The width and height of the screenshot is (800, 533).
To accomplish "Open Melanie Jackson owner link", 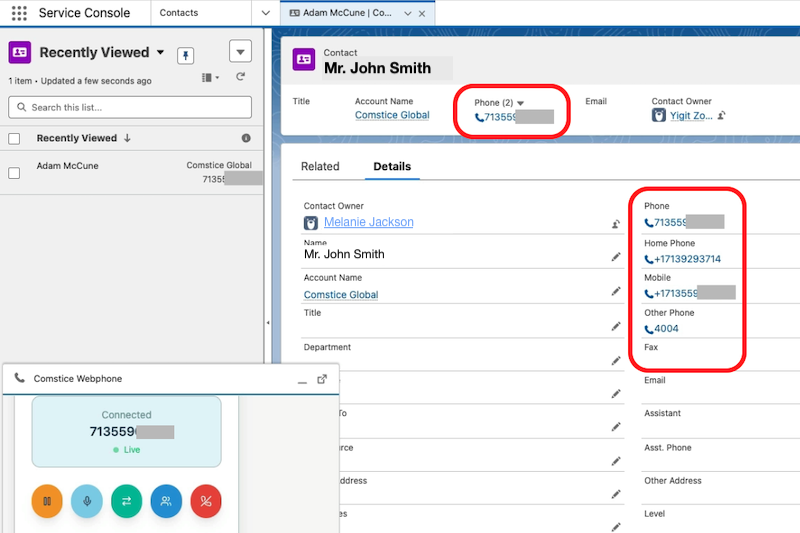I will click(x=368, y=222).
